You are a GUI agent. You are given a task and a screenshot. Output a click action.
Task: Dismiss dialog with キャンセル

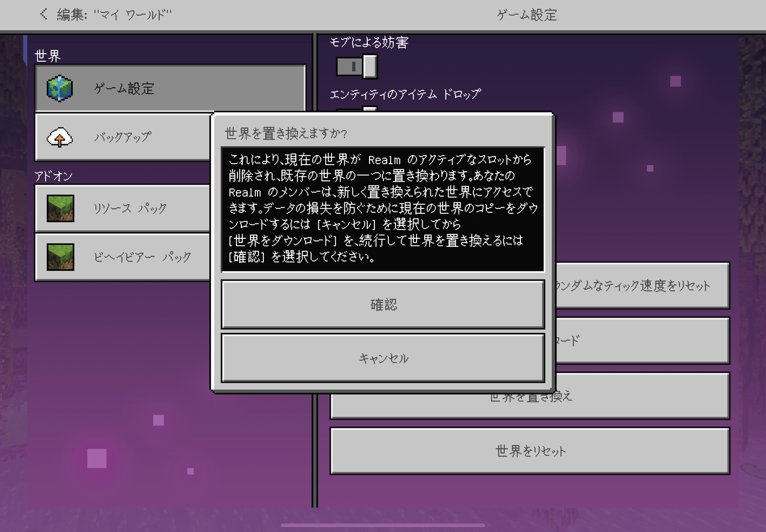383,358
